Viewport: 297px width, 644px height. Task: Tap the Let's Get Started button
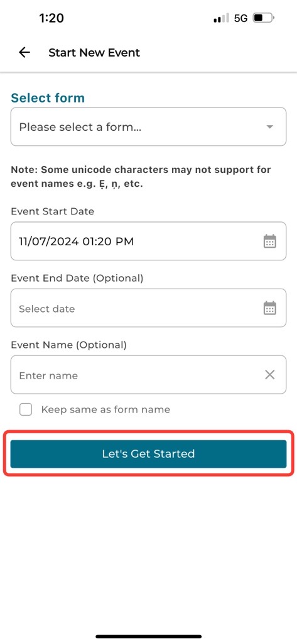pos(148,454)
